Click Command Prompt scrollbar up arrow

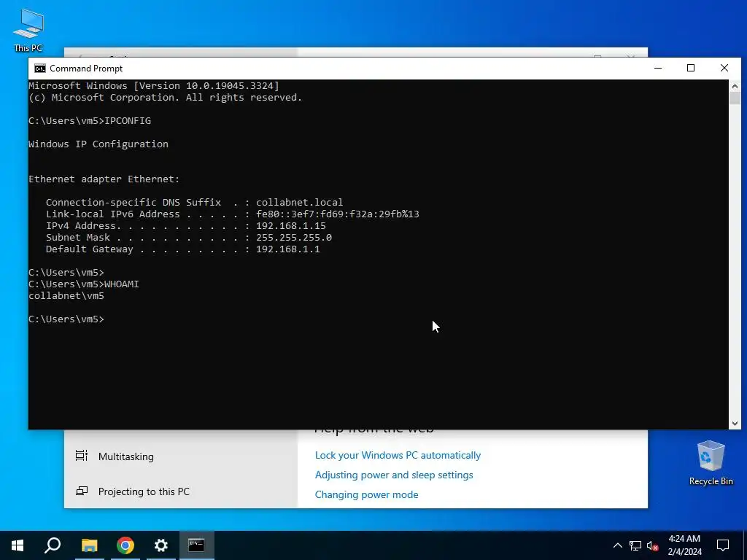735,86
